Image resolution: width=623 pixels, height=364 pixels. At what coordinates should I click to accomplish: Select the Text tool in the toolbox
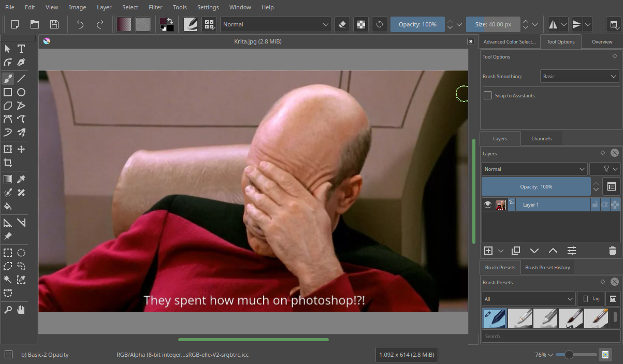coord(21,49)
